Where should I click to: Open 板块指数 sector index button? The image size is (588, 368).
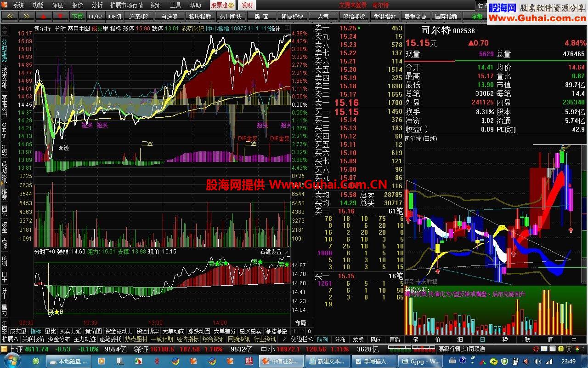tap(200, 16)
